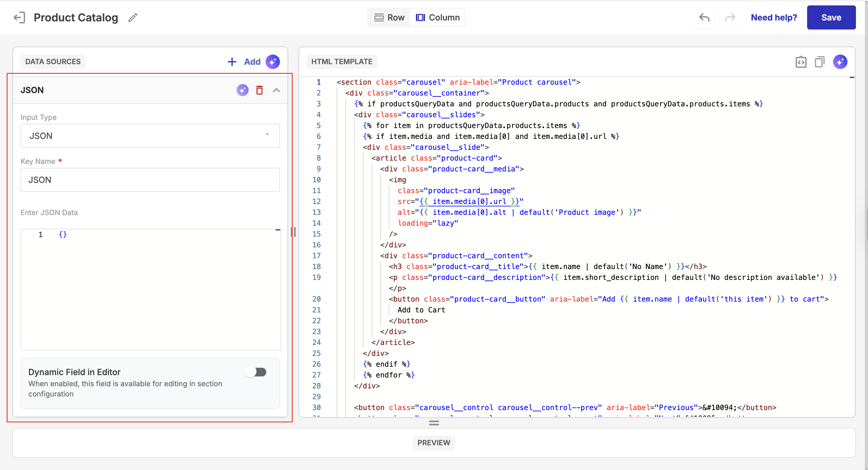Click the horizontal resize handle above Preview
The height and width of the screenshot is (470, 868).
(434, 423)
